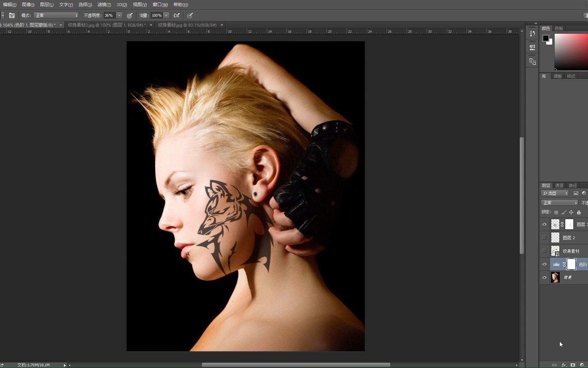Click mask link icon on 图层 3
Viewport: 588px width, 368px height.
tap(562, 224)
